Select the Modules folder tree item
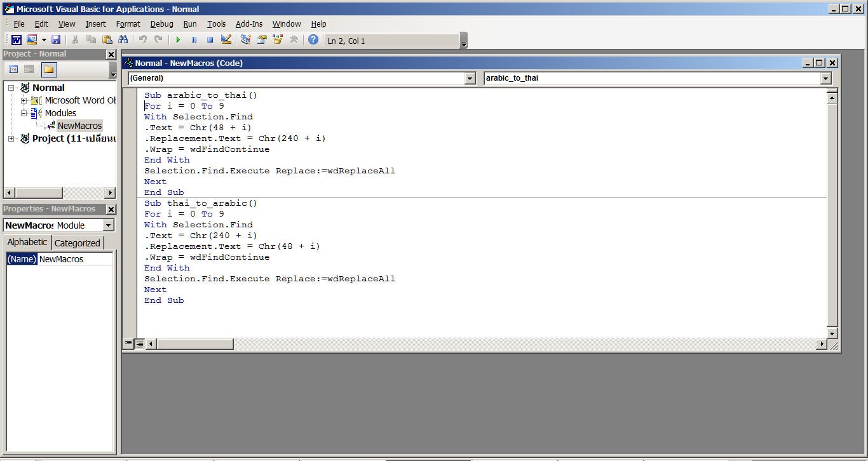Screen dimensions: 868x461 (60, 113)
